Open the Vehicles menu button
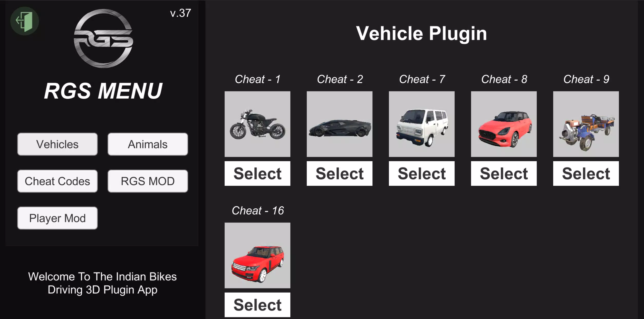Image resolution: width=644 pixels, height=319 pixels. click(x=57, y=144)
